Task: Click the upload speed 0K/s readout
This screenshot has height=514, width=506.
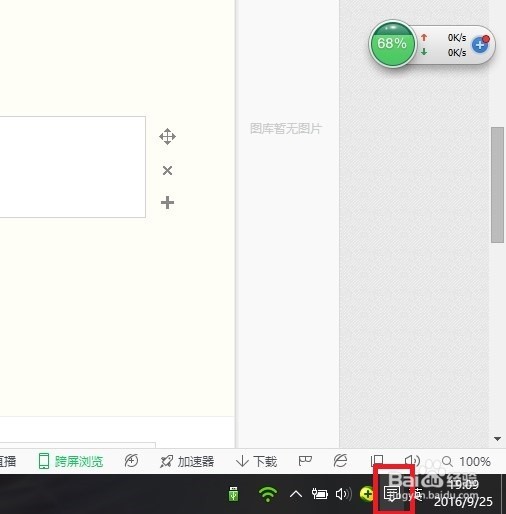Action: [x=457, y=38]
